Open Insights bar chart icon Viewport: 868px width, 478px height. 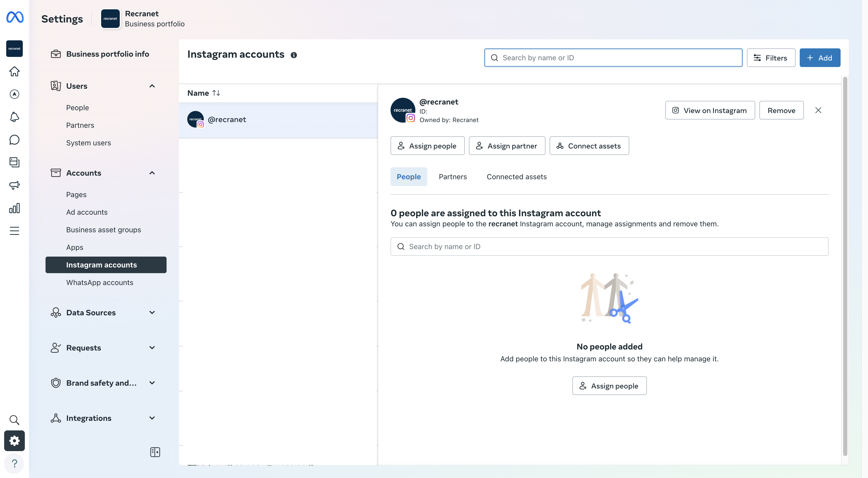[x=14, y=208]
